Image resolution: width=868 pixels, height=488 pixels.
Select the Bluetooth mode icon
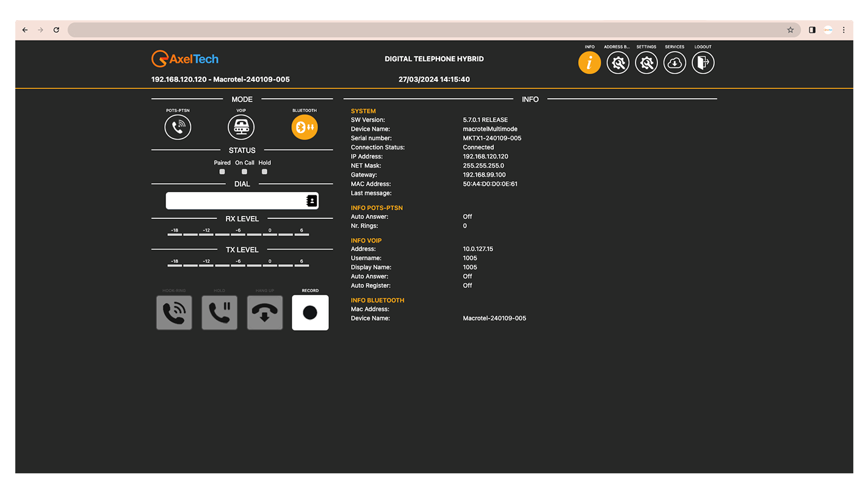305,127
